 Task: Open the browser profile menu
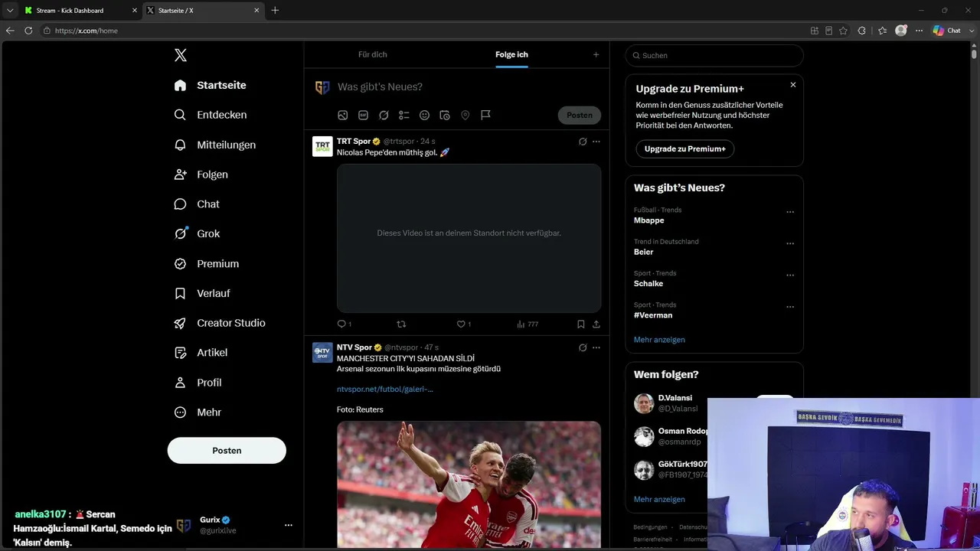tap(901, 31)
